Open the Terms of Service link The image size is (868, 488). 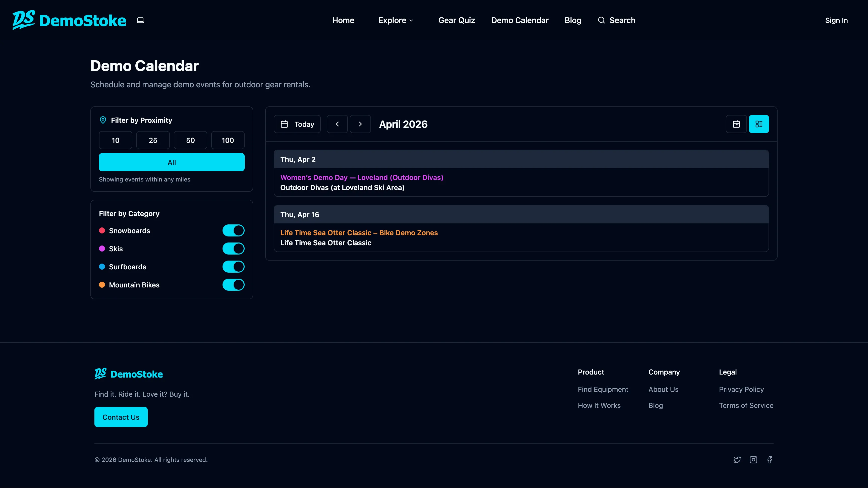(746, 405)
